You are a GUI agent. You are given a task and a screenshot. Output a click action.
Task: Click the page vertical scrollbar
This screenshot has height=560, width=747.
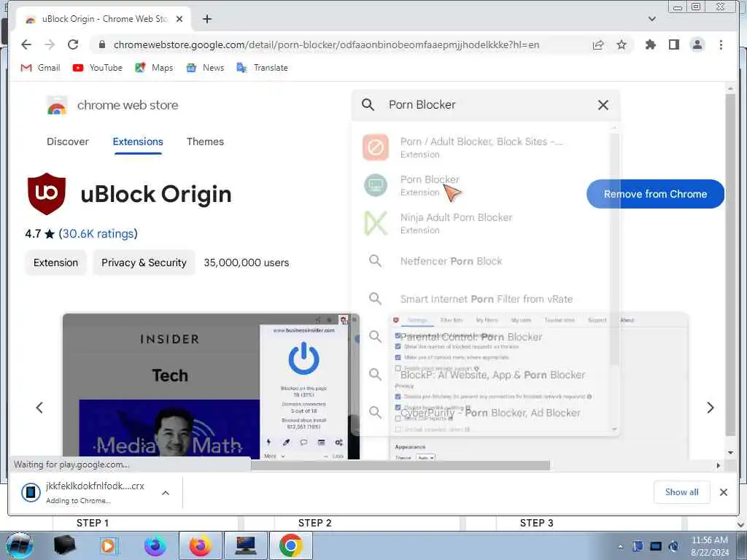coord(730,264)
